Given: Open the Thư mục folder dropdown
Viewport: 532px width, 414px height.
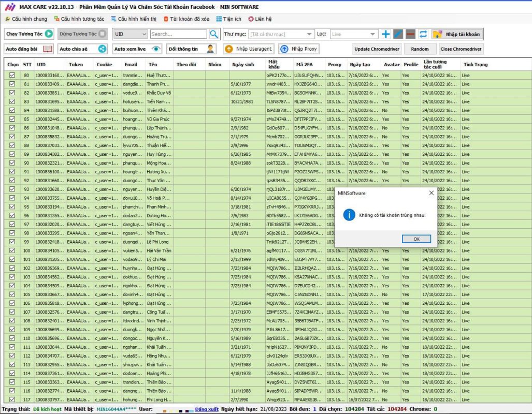Looking at the screenshot, I should (x=281, y=34).
